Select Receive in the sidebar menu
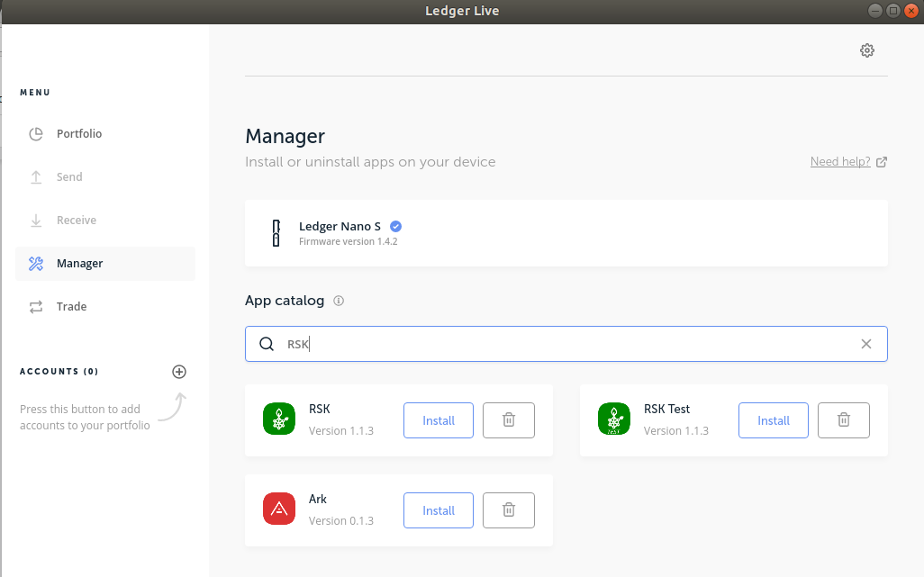 104,221
